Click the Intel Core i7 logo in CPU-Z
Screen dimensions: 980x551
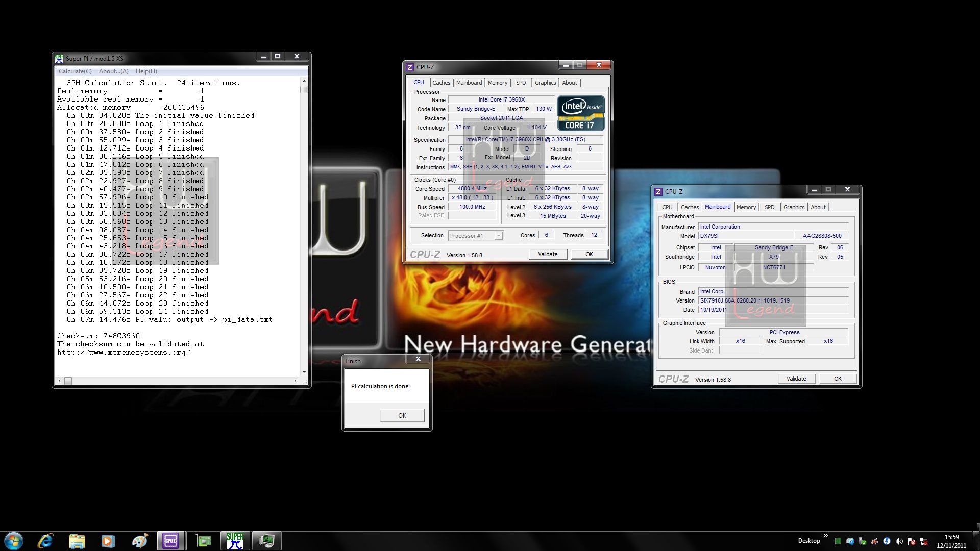click(581, 113)
